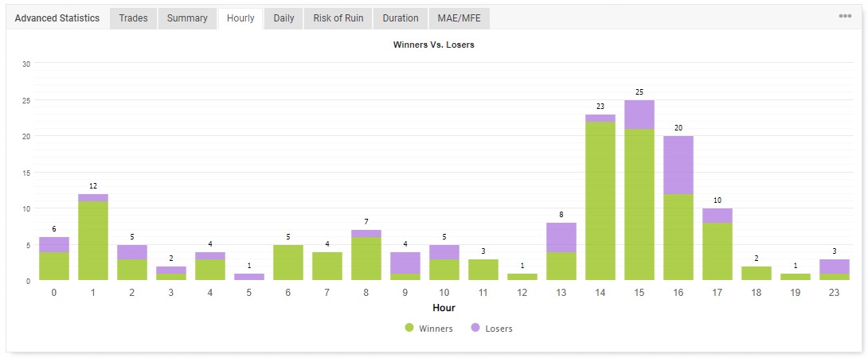
Task: Switch to the Daily tab
Action: [x=283, y=18]
